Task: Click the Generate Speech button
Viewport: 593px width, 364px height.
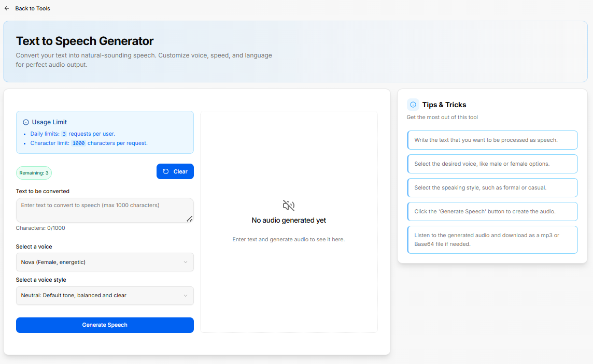Action: coord(105,325)
